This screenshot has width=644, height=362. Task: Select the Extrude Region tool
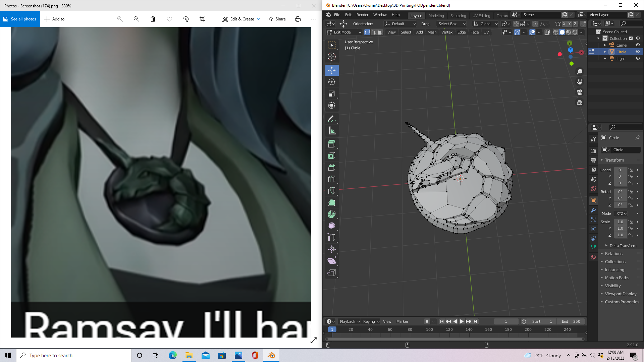331,144
